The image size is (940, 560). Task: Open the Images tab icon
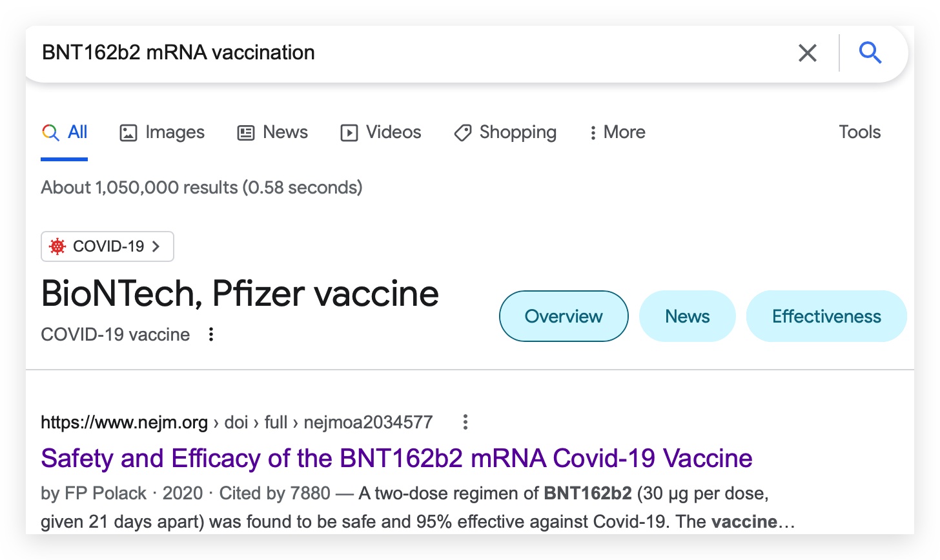[x=128, y=133]
